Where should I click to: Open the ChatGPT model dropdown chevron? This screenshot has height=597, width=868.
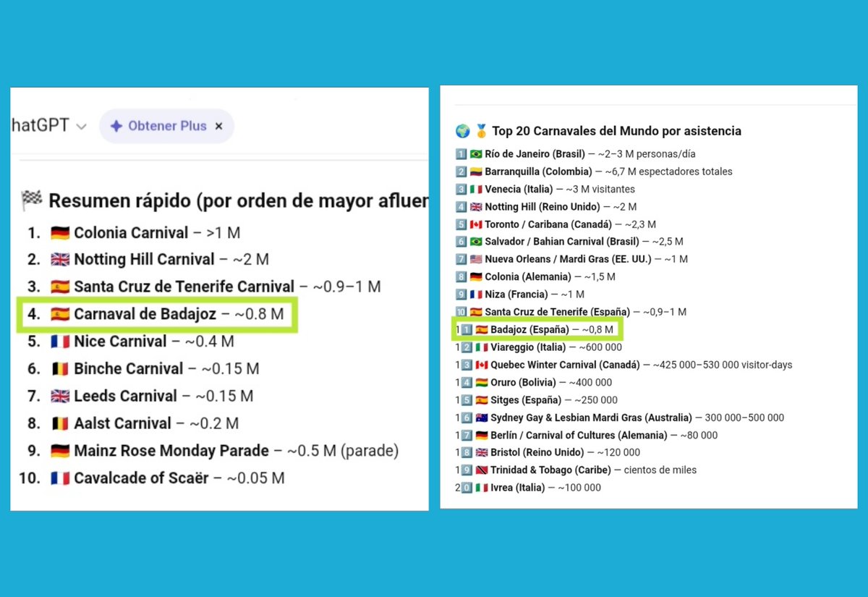81,127
